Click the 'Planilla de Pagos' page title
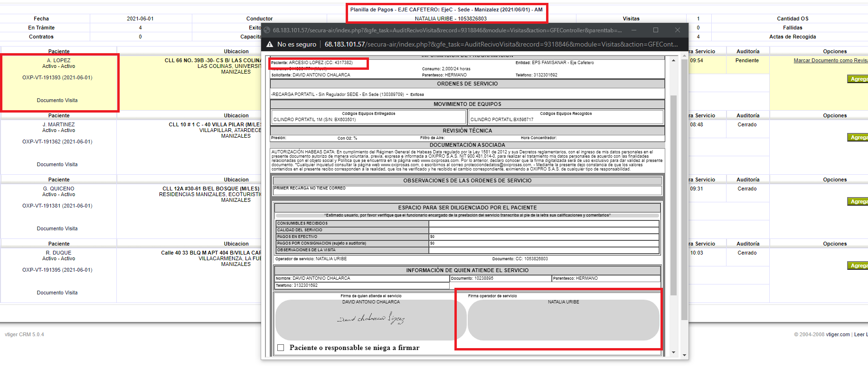 [x=446, y=9]
